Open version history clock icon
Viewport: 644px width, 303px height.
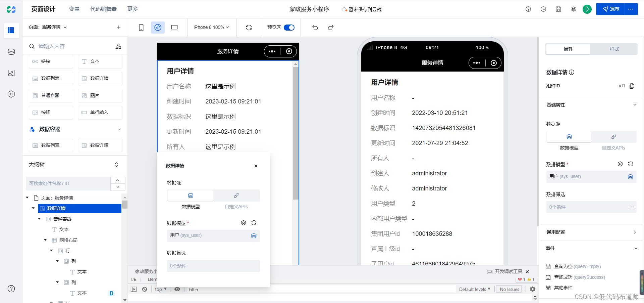(543, 9)
